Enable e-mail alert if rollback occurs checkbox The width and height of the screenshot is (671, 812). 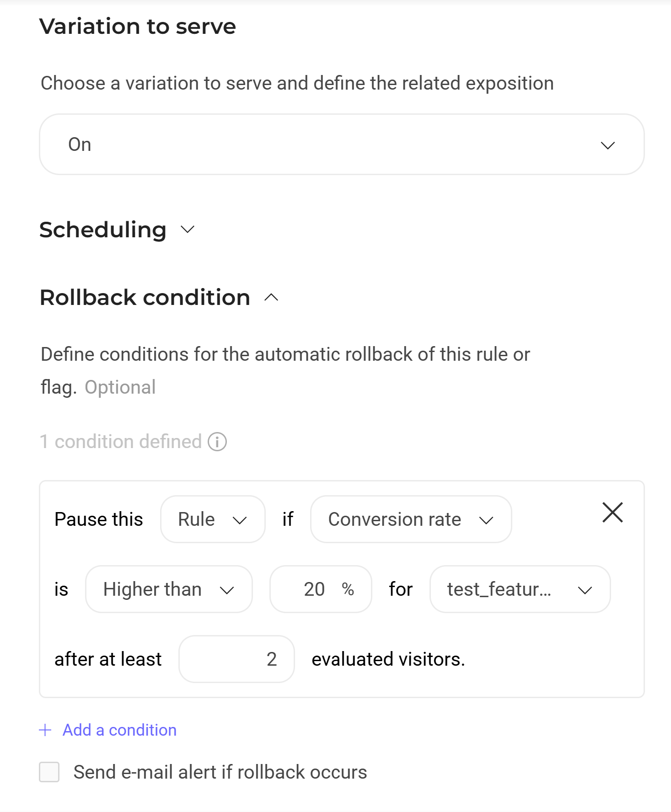point(49,772)
